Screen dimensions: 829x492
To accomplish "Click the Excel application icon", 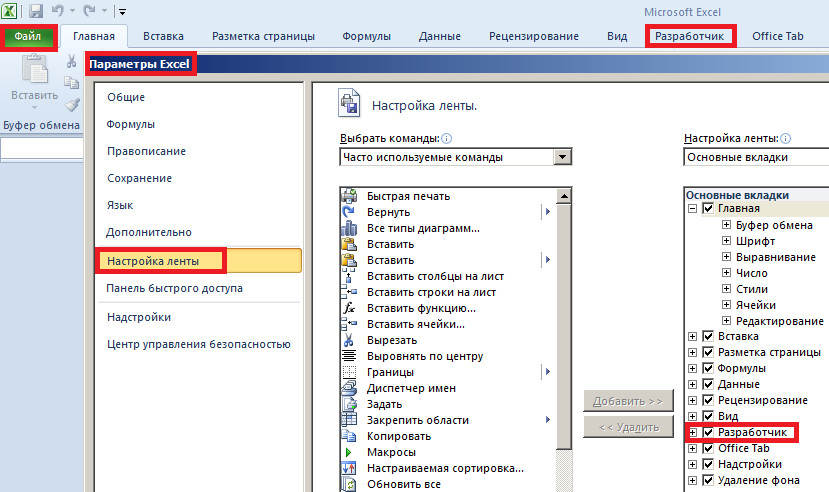I will pyautogui.click(x=9, y=11).
